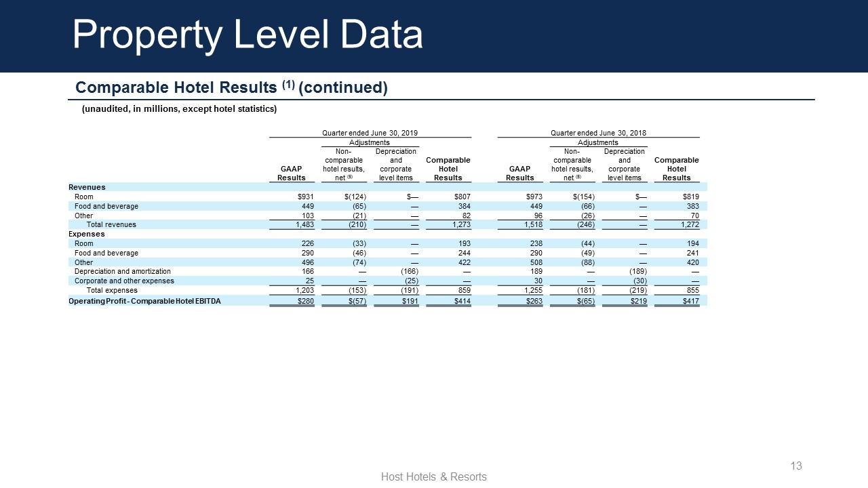Screen dimensions: 868x488
Task: Click total expenses comparable value '859'
Action: [464, 290]
